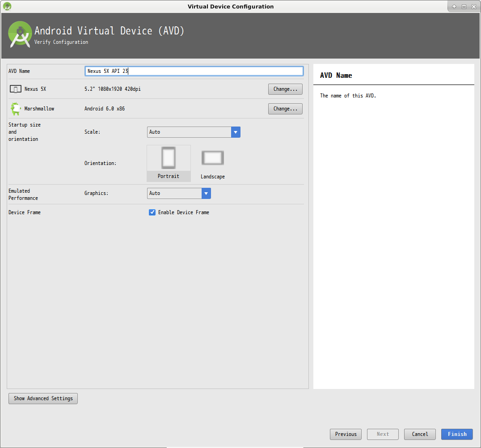
Task: Toggle the Enable Device Frame checkbox
Action: point(152,212)
